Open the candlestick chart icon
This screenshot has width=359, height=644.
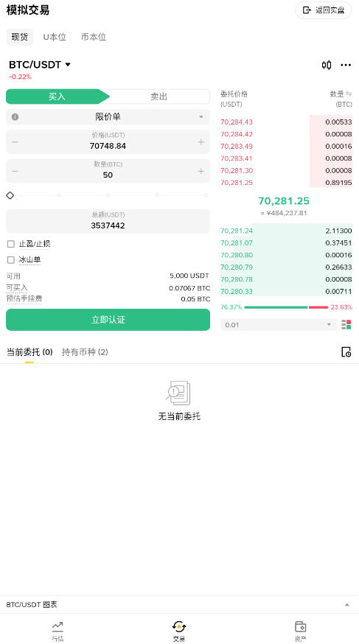(x=327, y=65)
